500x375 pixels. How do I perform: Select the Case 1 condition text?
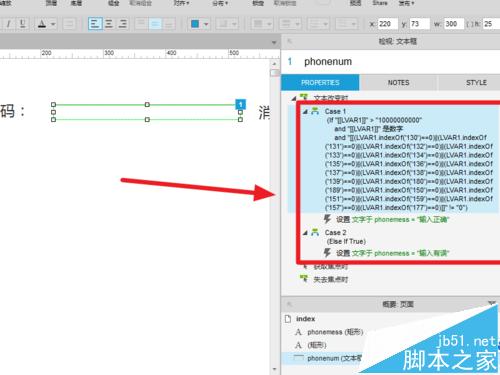pos(409,164)
